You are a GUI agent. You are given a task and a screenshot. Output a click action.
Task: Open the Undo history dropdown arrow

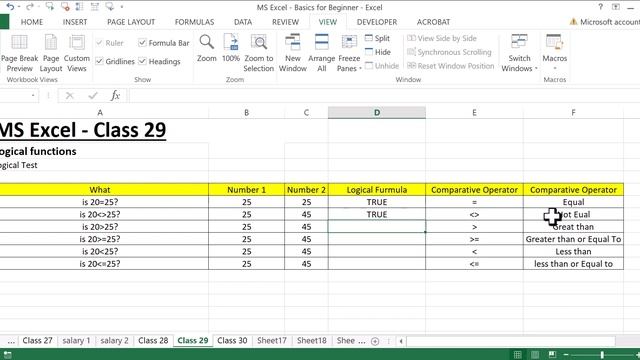[x=19, y=7]
